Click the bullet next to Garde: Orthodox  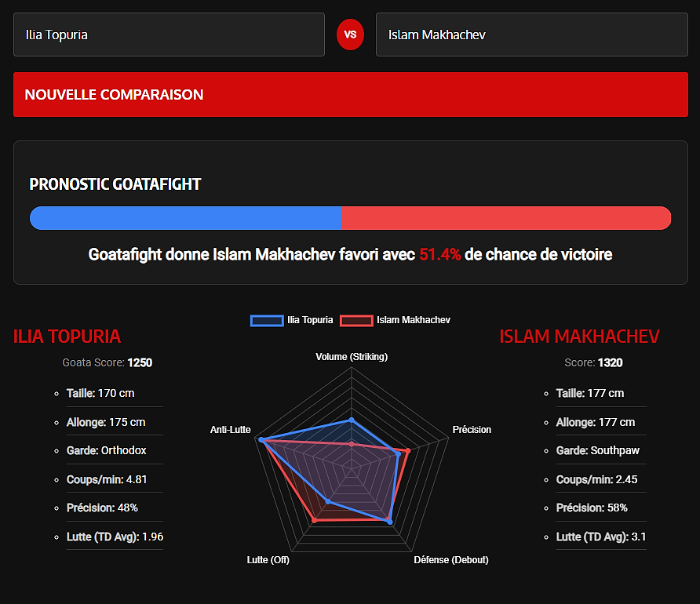point(56,450)
